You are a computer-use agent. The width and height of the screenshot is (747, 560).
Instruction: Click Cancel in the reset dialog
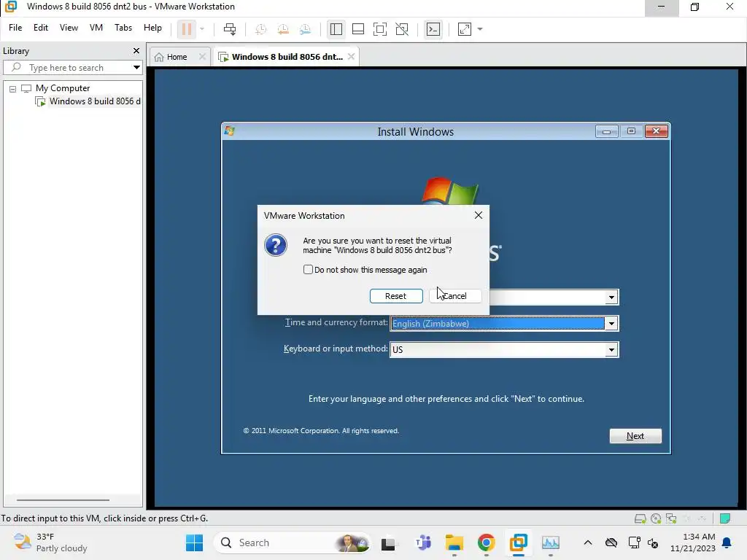pos(455,296)
